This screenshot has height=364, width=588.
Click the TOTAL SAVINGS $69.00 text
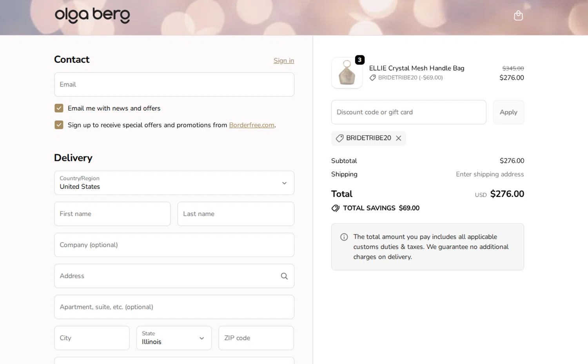(381, 208)
